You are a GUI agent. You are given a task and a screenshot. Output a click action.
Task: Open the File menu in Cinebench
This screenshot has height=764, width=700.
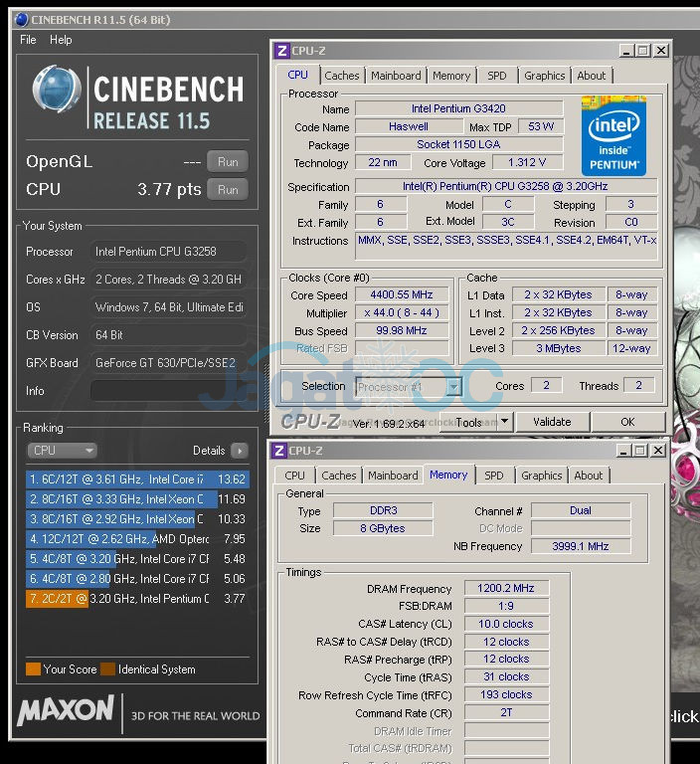tap(28, 40)
